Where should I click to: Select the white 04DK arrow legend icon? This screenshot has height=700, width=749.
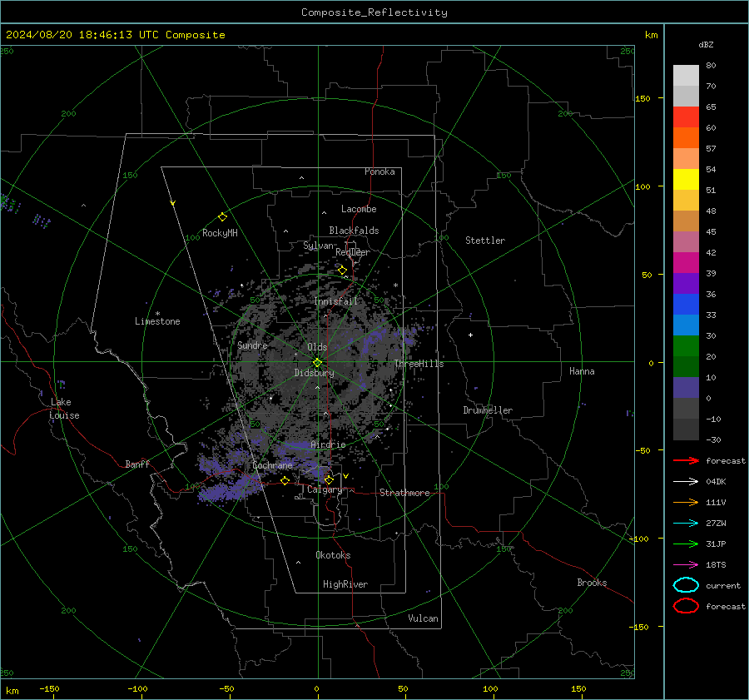tap(686, 481)
